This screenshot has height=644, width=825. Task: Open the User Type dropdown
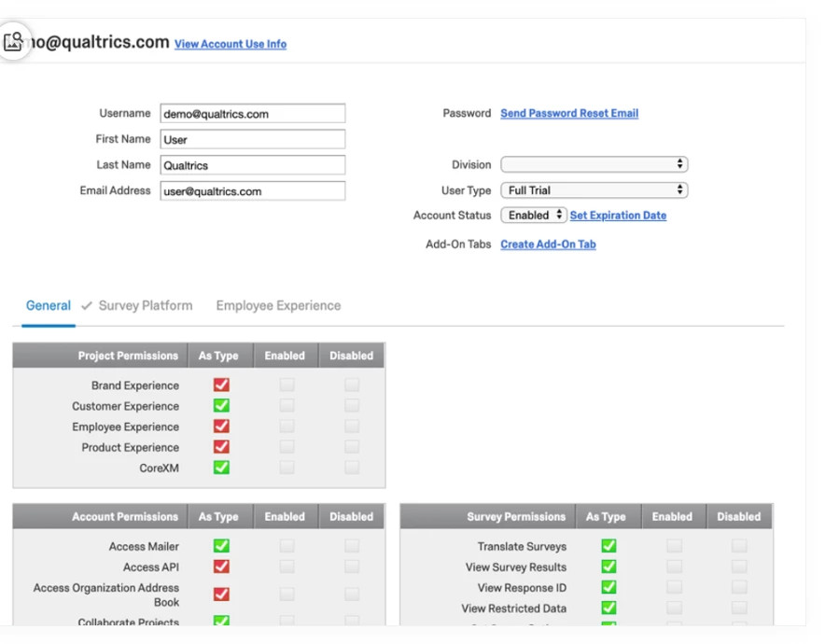[x=594, y=190]
